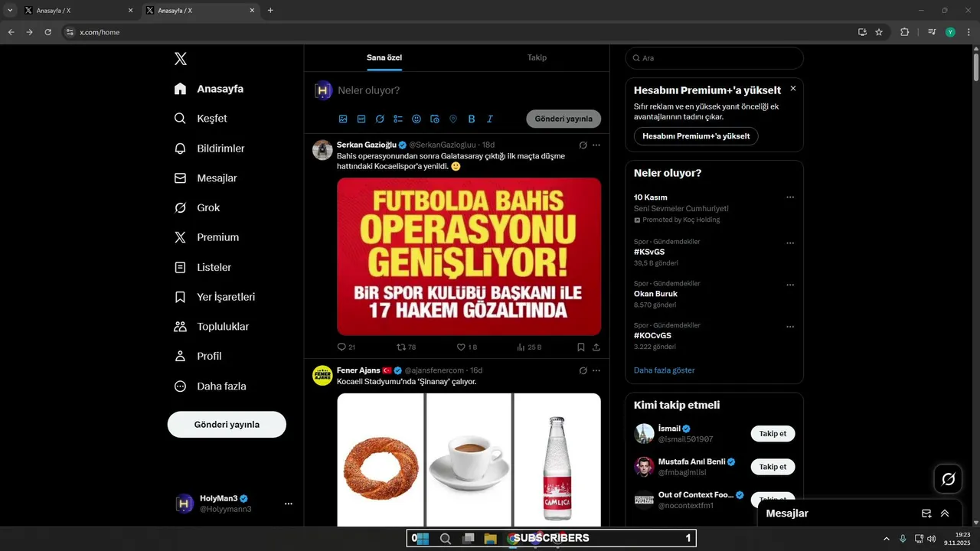
Task: Tag location in the new post
Action: pos(453,119)
